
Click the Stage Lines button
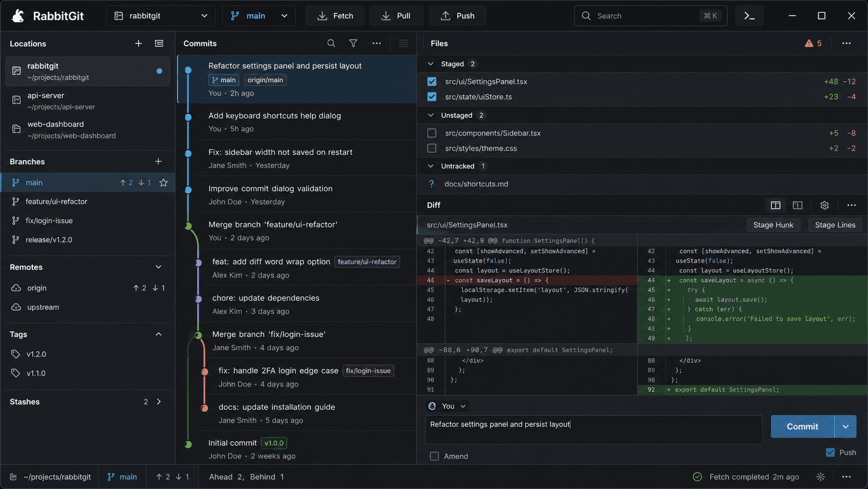835,225
